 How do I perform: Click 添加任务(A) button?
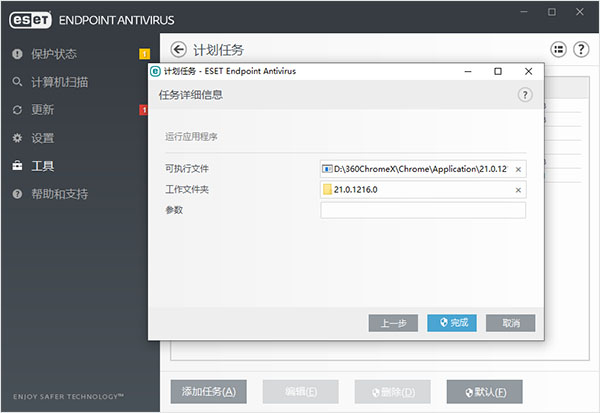(x=209, y=392)
